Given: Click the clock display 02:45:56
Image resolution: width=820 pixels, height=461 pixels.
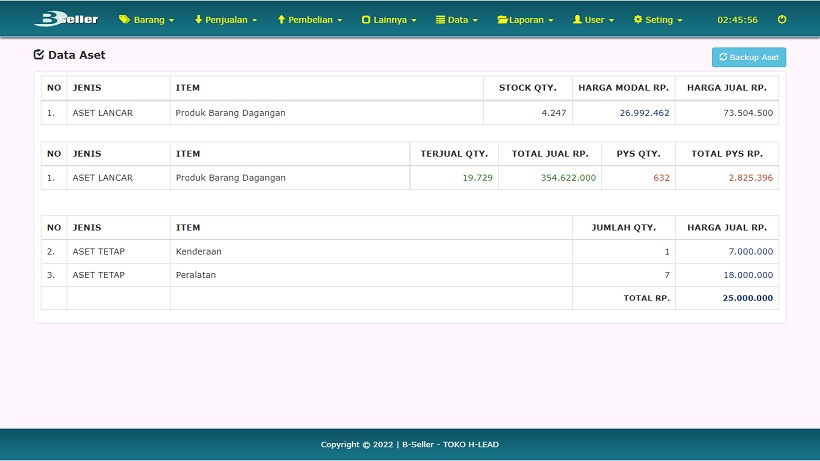Looking at the screenshot, I should (x=737, y=20).
